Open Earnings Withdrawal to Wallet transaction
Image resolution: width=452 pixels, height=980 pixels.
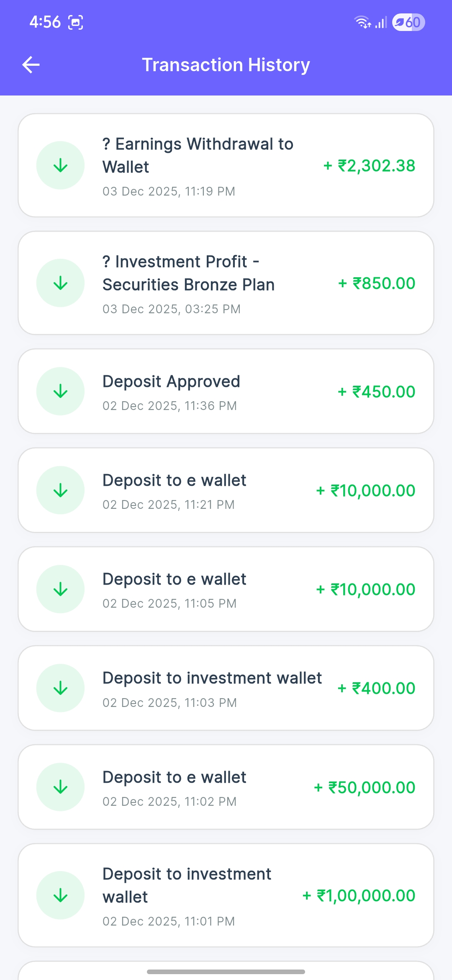click(x=198, y=155)
